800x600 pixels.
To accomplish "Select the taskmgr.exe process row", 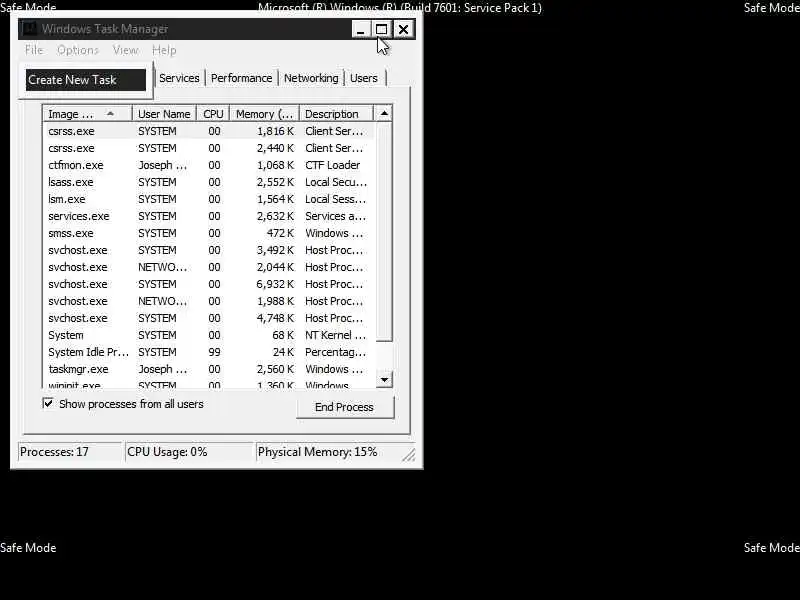I will [x=209, y=369].
